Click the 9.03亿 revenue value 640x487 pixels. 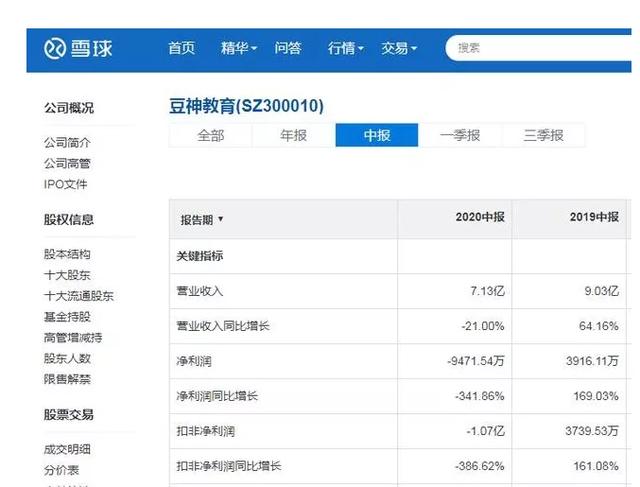click(602, 291)
